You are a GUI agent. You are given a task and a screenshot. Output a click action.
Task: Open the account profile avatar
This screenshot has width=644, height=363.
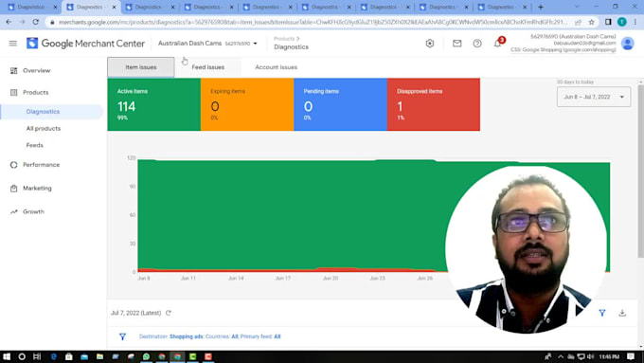click(x=628, y=44)
